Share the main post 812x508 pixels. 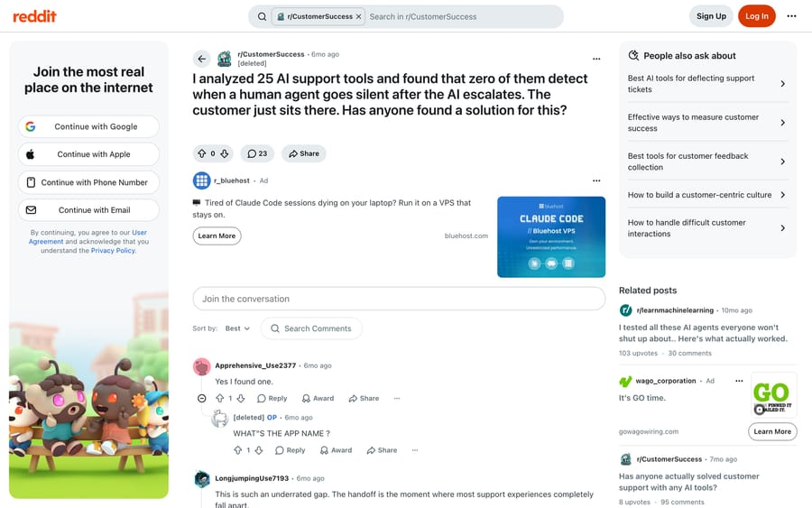tap(304, 153)
